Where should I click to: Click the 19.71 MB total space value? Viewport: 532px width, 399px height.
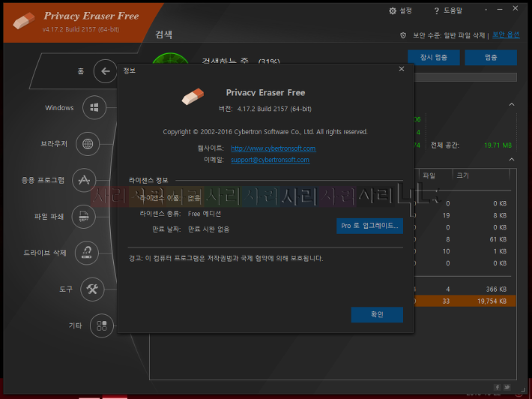coord(498,145)
